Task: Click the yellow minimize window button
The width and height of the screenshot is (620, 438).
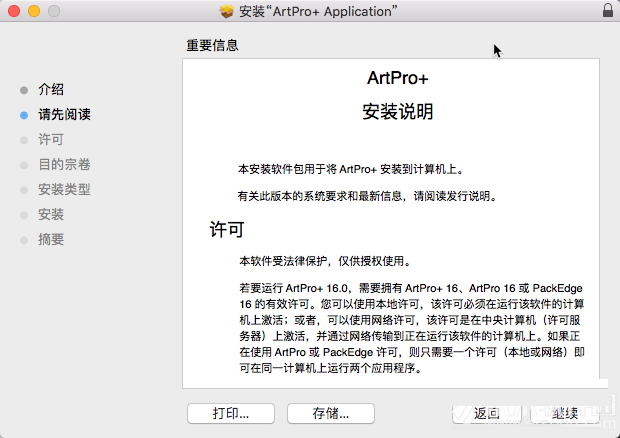Action: [34, 11]
